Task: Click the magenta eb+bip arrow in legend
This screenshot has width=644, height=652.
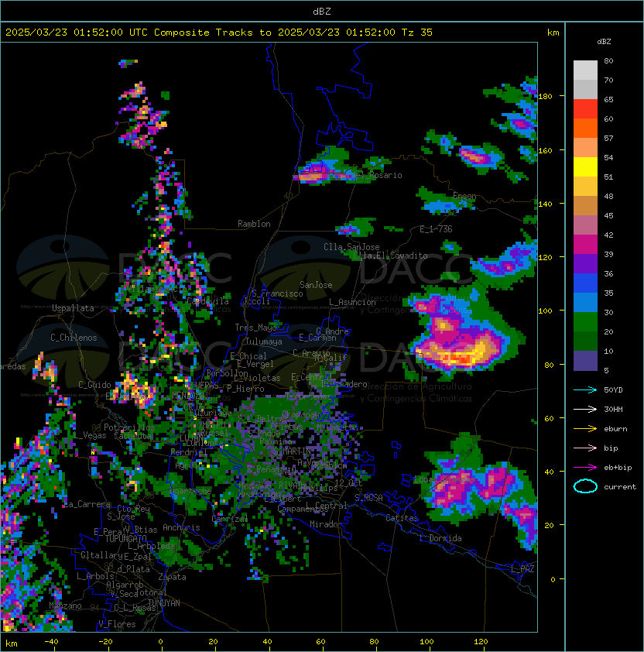Action: [x=585, y=468]
